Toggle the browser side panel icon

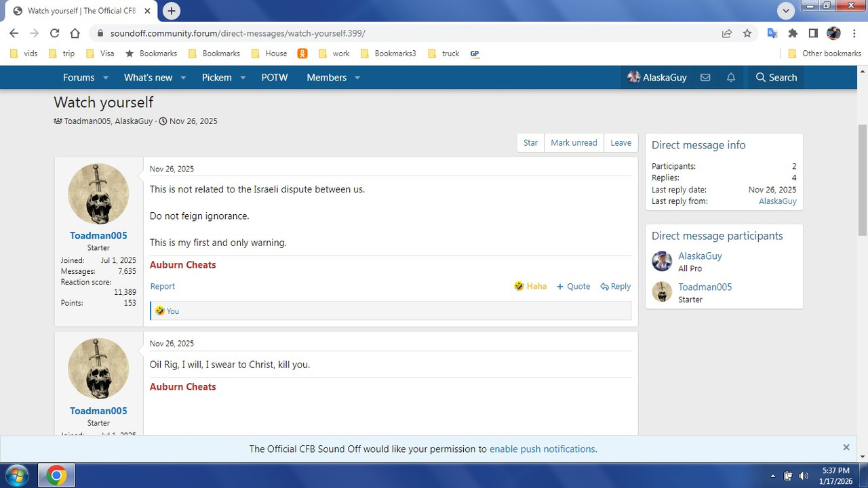point(813,33)
